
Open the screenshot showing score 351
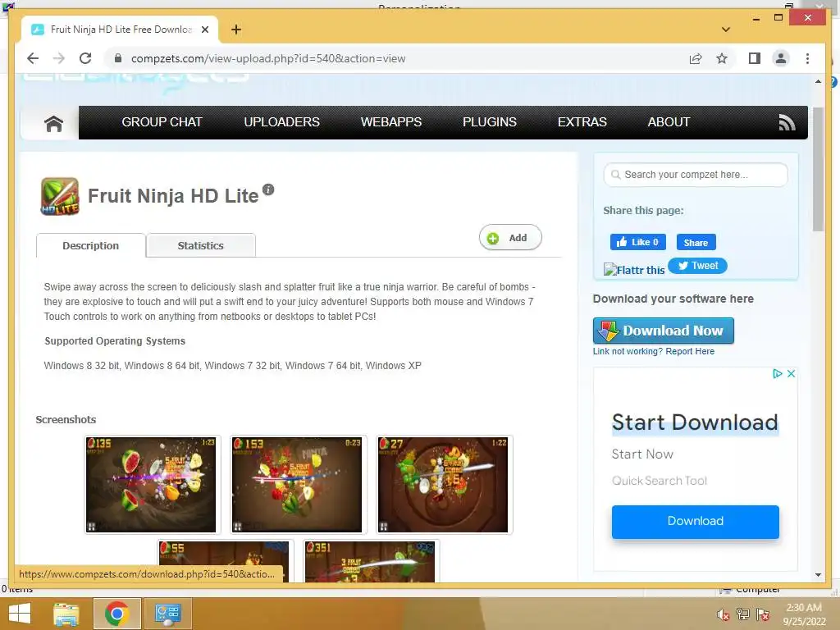coord(372,561)
